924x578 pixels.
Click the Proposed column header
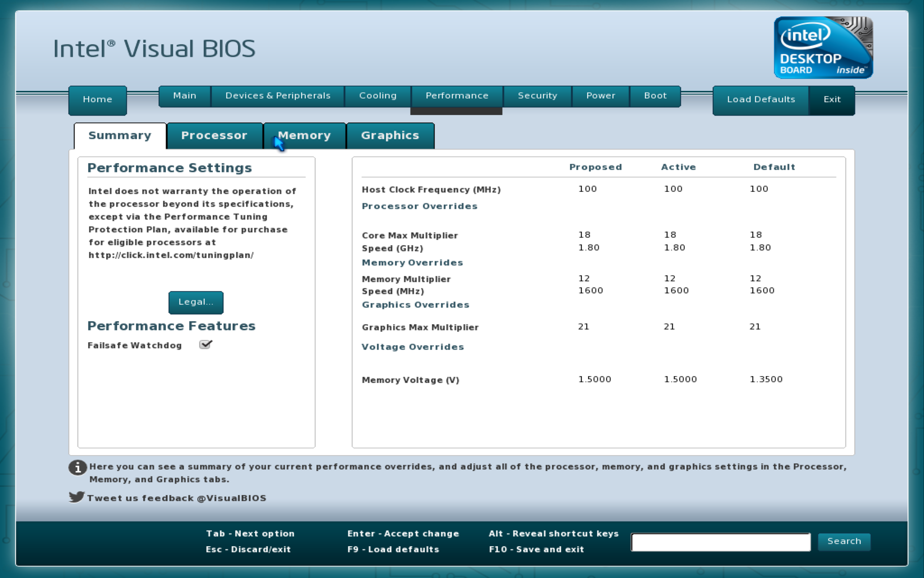pyautogui.click(x=596, y=167)
